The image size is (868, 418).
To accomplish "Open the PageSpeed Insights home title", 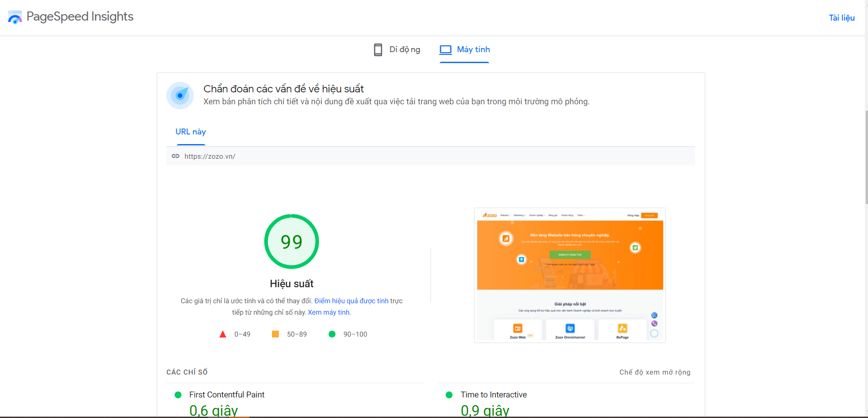I will click(x=80, y=16).
